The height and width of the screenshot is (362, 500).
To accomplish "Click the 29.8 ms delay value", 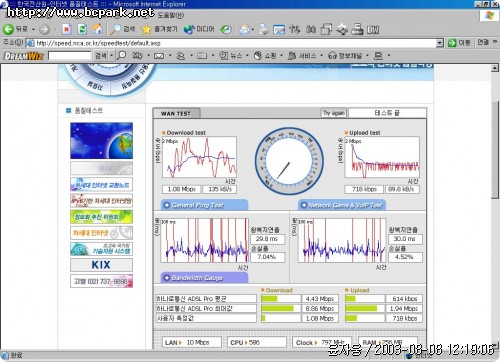I will (x=267, y=239).
